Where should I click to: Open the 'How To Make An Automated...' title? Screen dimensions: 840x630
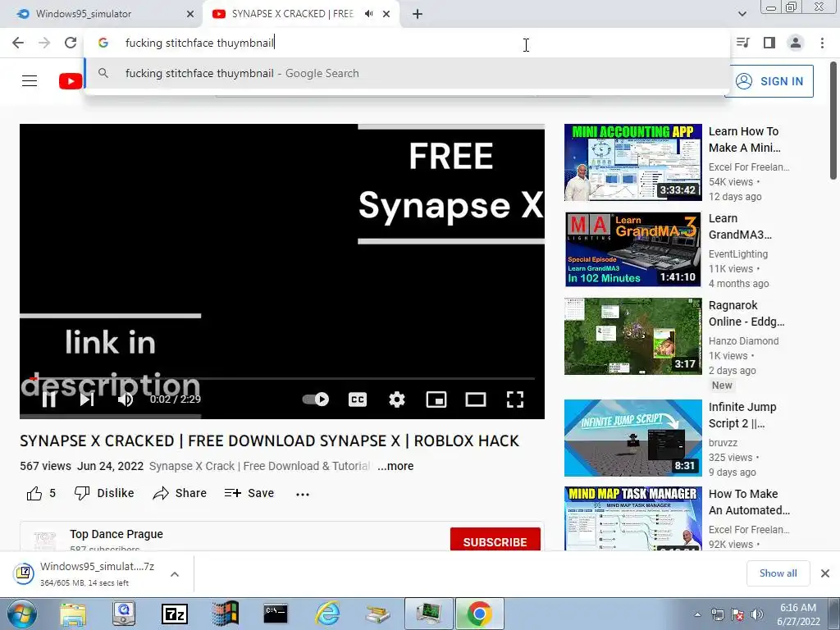pyautogui.click(x=749, y=502)
